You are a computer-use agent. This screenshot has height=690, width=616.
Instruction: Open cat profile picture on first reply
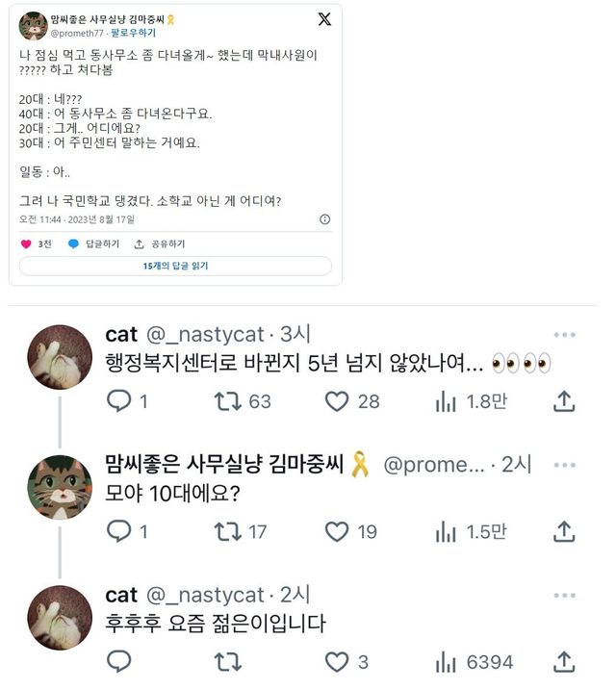[x=61, y=356]
